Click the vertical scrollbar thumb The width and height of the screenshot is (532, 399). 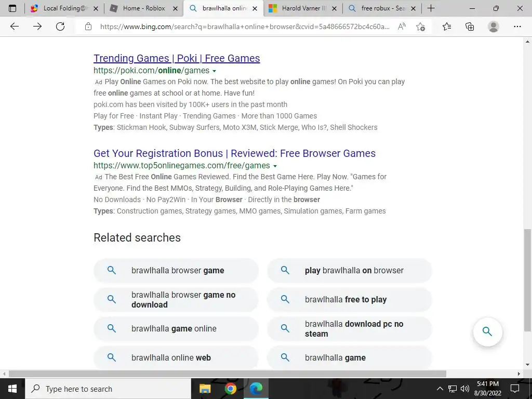point(528,280)
